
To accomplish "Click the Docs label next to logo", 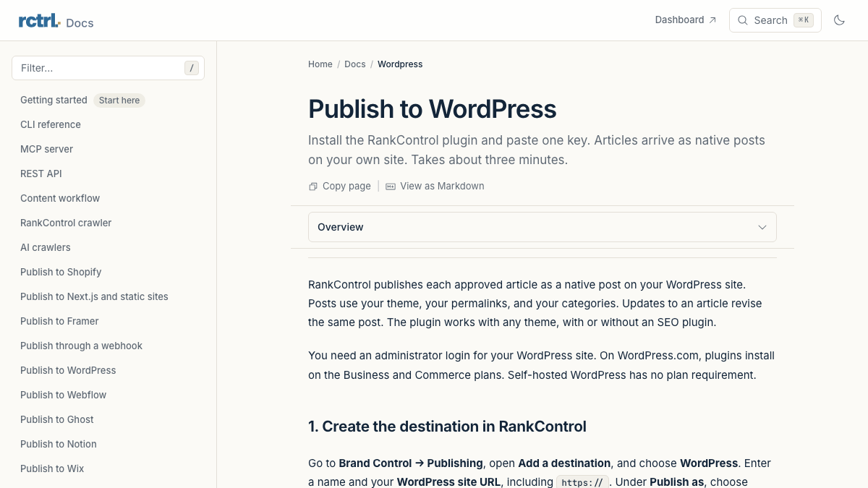I will (x=80, y=23).
